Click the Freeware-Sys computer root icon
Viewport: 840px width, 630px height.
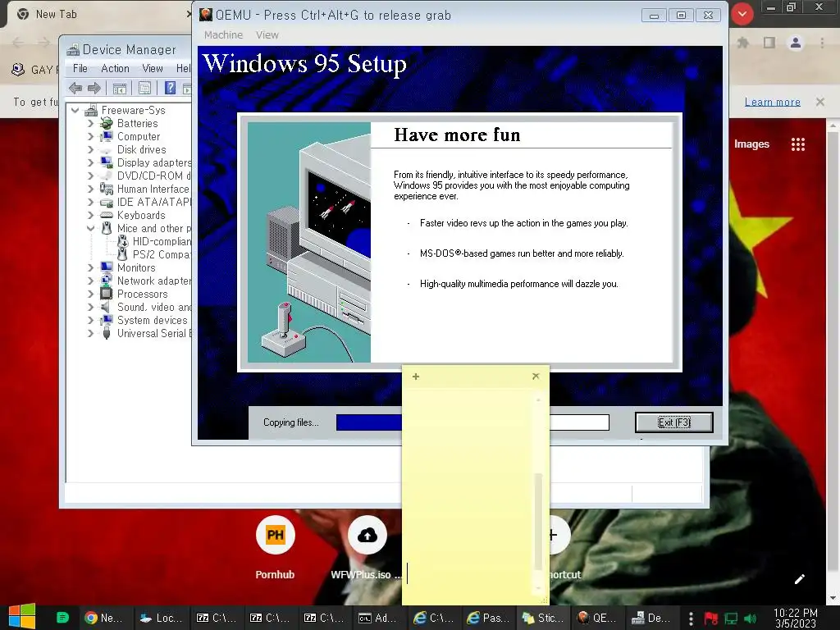coord(91,110)
